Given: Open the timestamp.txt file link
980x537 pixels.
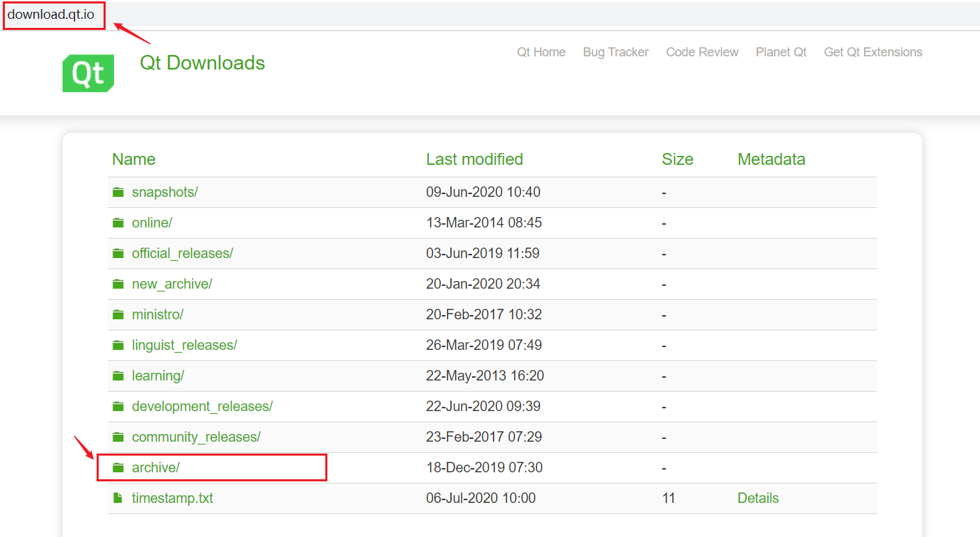Looking at the screenshot, I should point(172,498).
